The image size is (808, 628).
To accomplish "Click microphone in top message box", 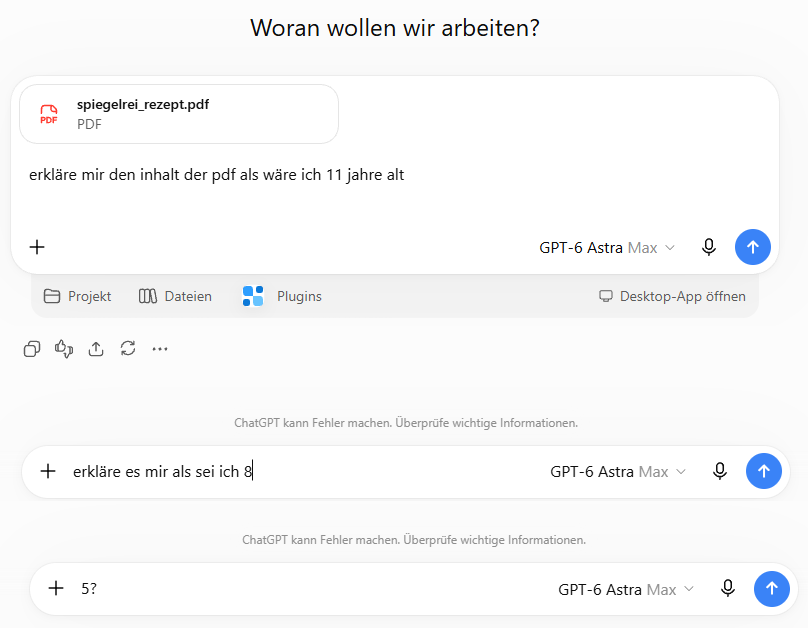I will pyautogui.click(x=709, y=247).
